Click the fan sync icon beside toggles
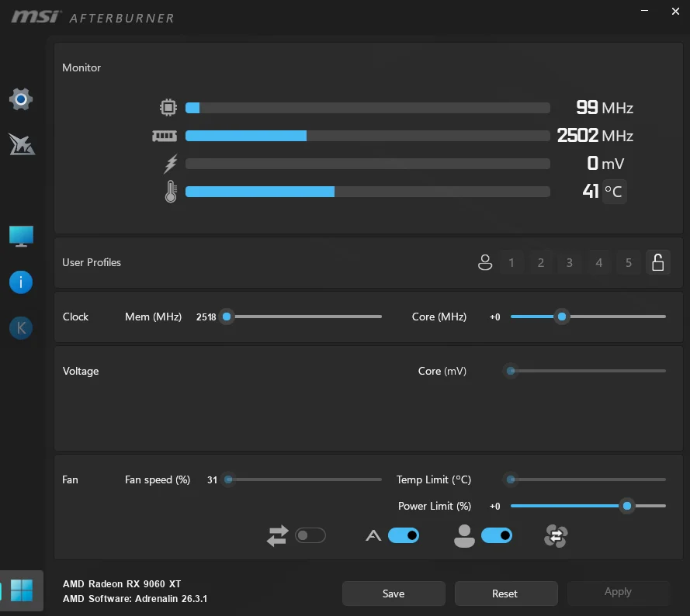Screen dimensions: 690x616 click(x=556, y=536)
